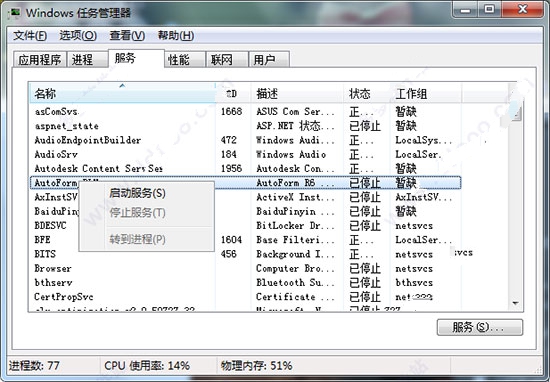Click the services list scrollbar thumb
The height and width of the screenshot is (382, 550).
515,111
